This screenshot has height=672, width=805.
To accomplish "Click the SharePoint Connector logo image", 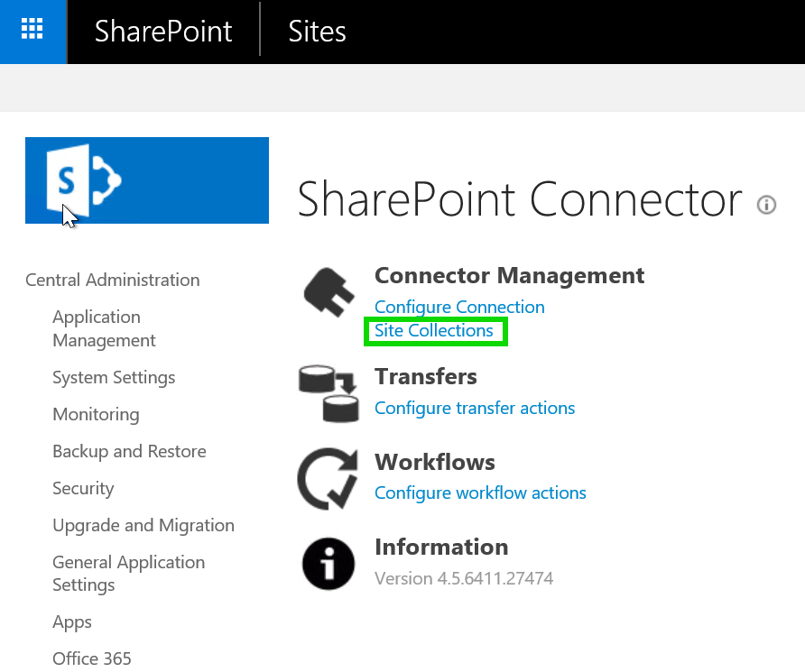I will pyautogui.click(x=146, y=180).
